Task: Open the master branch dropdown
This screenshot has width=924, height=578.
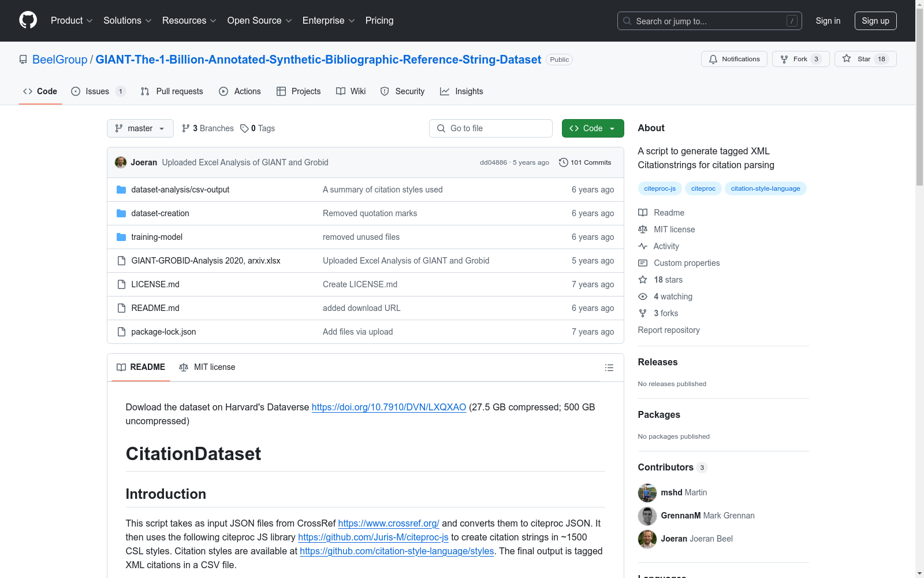Action: pos(140,128)
